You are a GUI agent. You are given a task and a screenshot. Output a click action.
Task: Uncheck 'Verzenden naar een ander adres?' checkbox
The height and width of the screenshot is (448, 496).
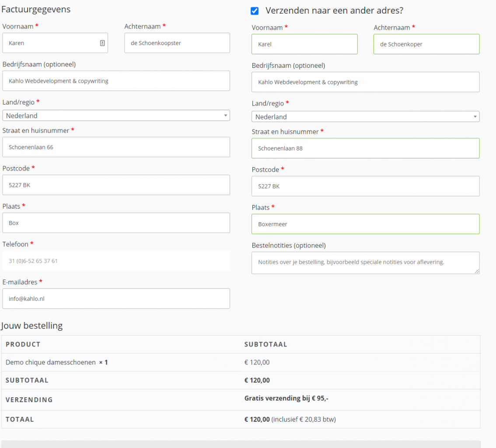[255, 11]
